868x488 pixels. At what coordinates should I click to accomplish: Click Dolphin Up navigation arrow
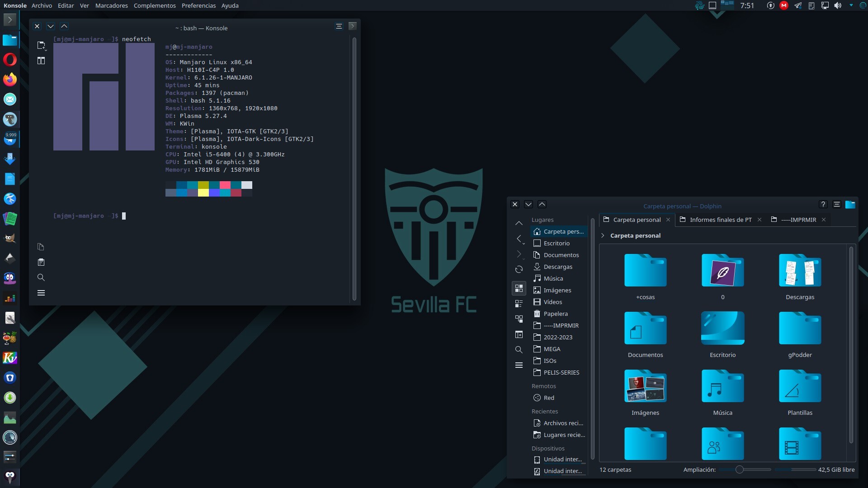tap(519, 223)
